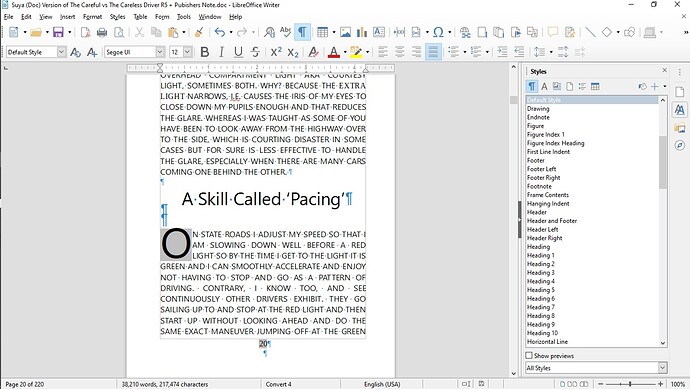Click the Spelling check icon

pos(286,32)
